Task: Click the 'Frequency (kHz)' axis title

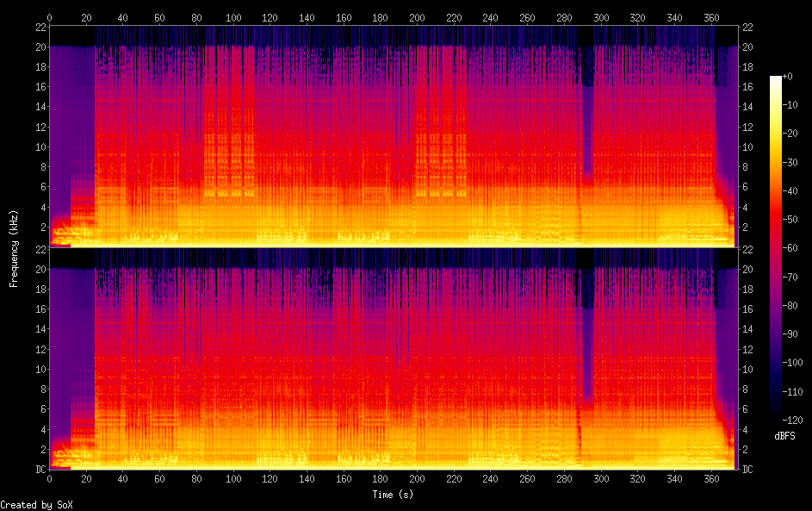Action: [14, 249]
